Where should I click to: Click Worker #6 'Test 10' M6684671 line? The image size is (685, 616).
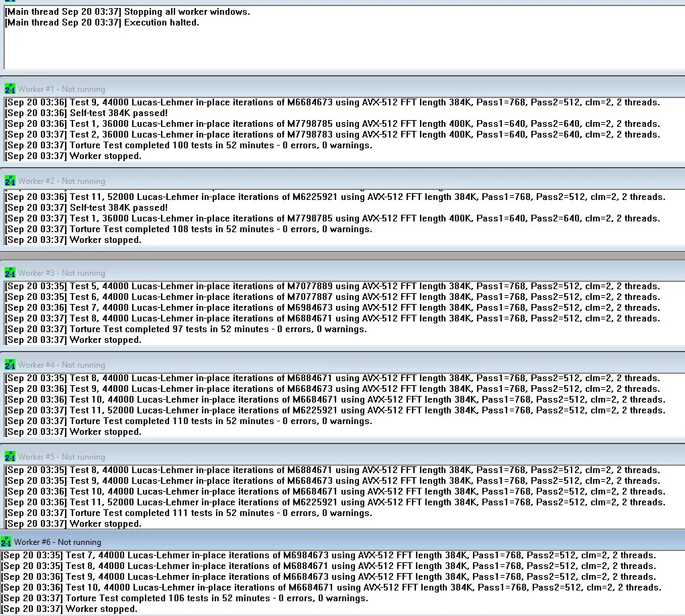[x=331, y=587]
